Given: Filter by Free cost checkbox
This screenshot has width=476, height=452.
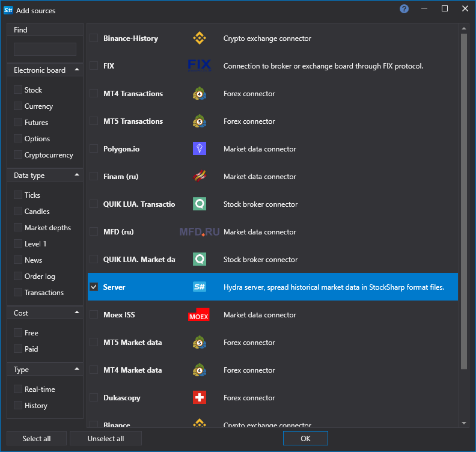Looking at the screenshot, I should pos(18,333).
